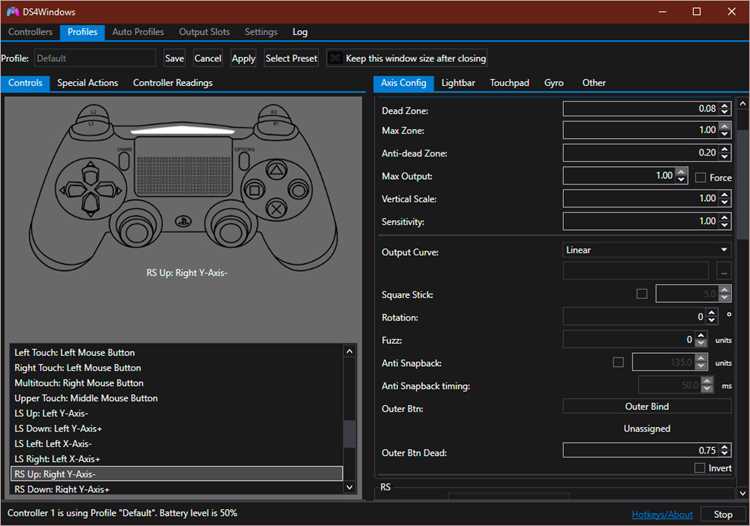Increase the Dead Zone value with stepper
Viewport: 750px width, 526px height.
(725, 106)
